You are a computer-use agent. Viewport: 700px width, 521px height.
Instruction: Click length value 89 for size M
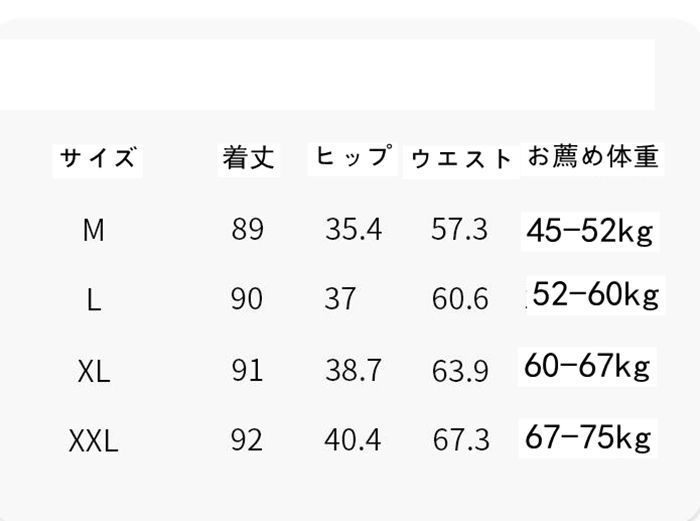[247, 230]
